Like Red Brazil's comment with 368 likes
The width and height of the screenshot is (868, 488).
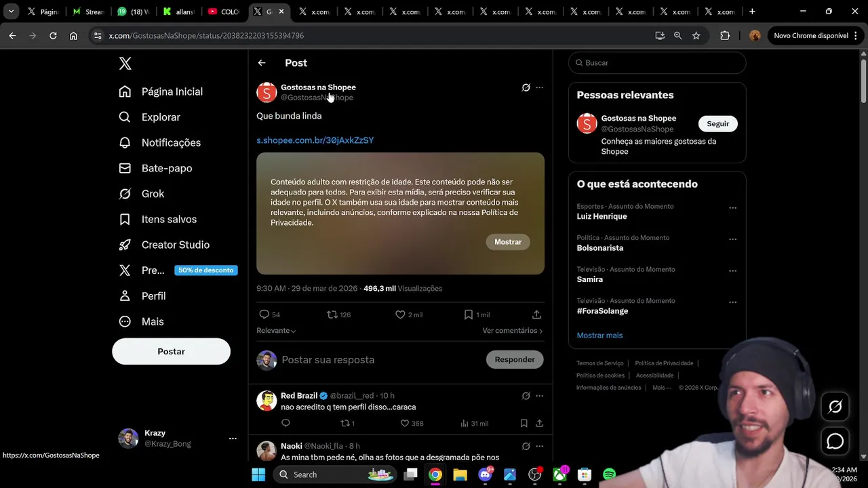click(x=405, y=423)
